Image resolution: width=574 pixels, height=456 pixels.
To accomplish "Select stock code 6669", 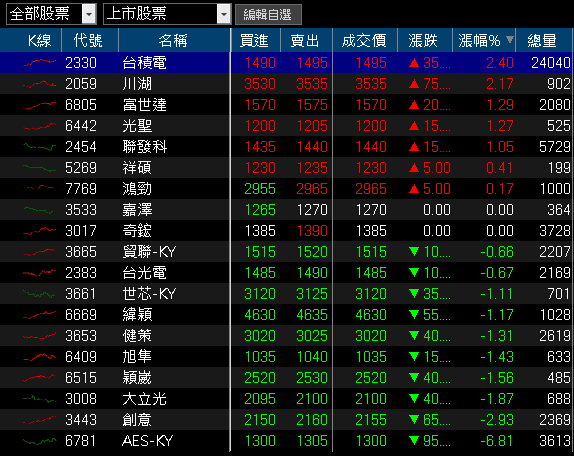I will tap(81, 315).
